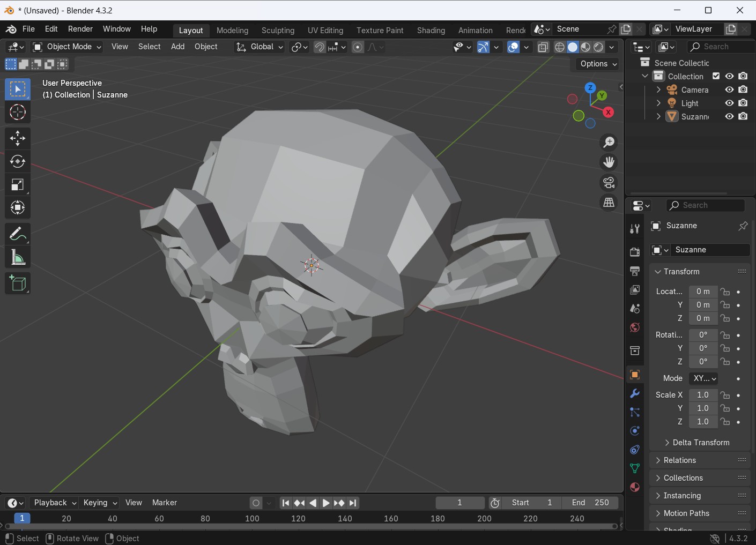Switch to the UV Editing workspace
Screen dimensions: 756x545
(x=325, y=31)
